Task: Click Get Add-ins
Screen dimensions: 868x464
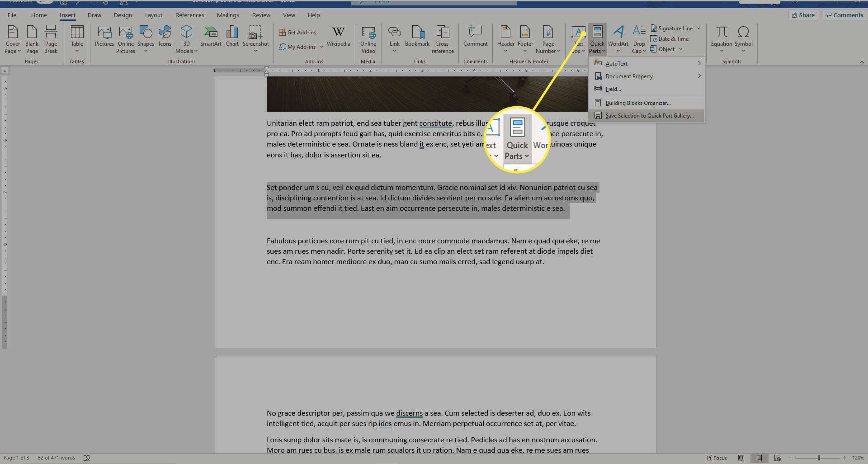Action: click(x=297, y=32)
